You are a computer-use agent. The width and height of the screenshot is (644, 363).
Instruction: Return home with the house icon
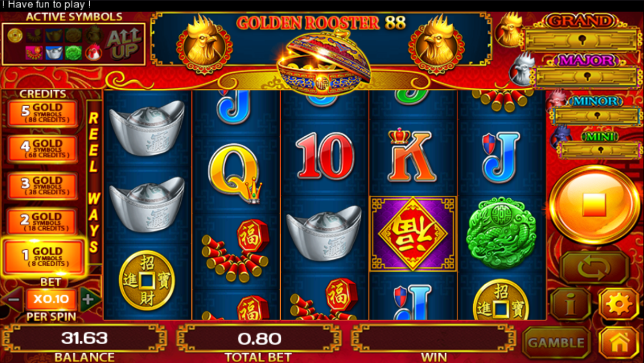point(619,342)
